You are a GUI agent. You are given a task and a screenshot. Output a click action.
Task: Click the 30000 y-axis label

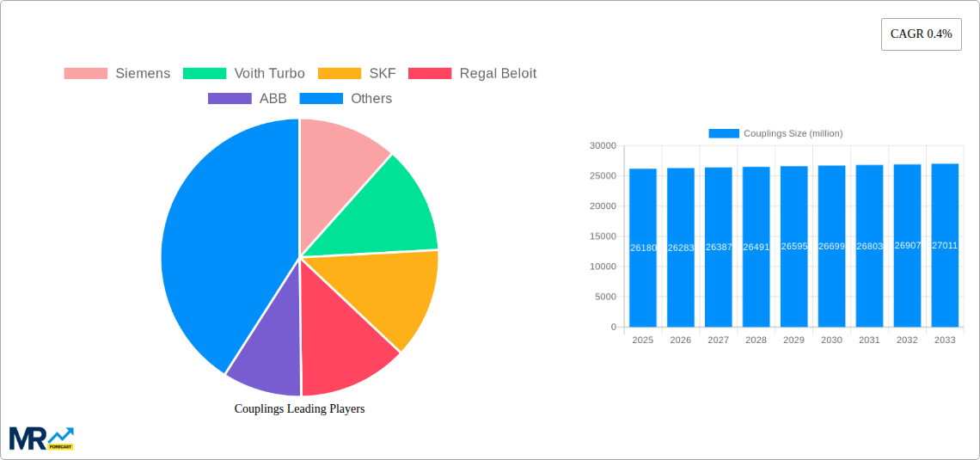click(603, 145)
